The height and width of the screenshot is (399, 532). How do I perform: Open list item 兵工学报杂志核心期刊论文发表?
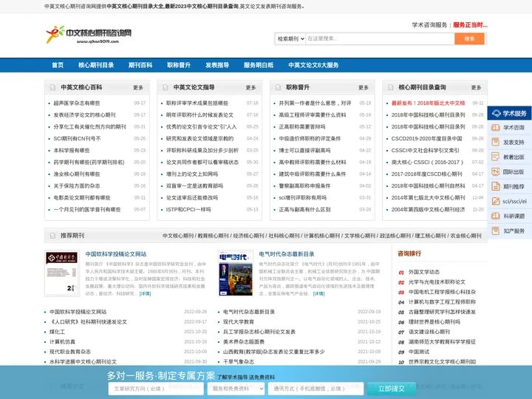coord(259,332)
